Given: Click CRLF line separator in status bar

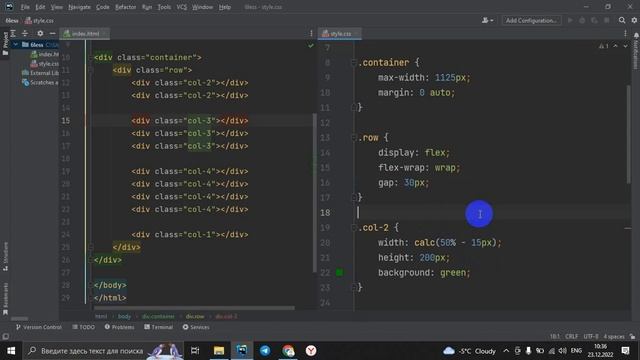Looking at the screenshot, I should [x=571, y=336].
